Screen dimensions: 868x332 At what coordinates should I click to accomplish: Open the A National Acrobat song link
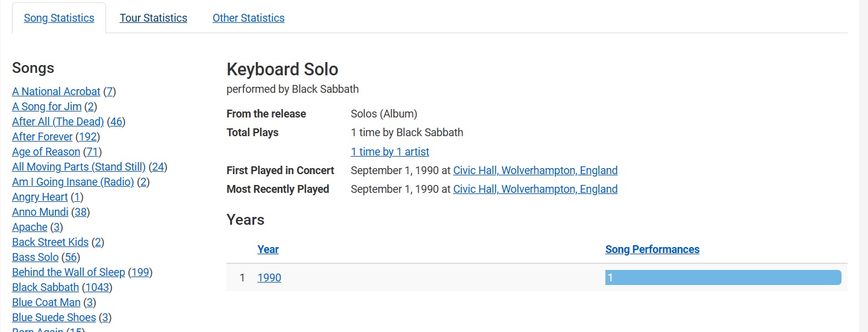click(x=56, y=92)
